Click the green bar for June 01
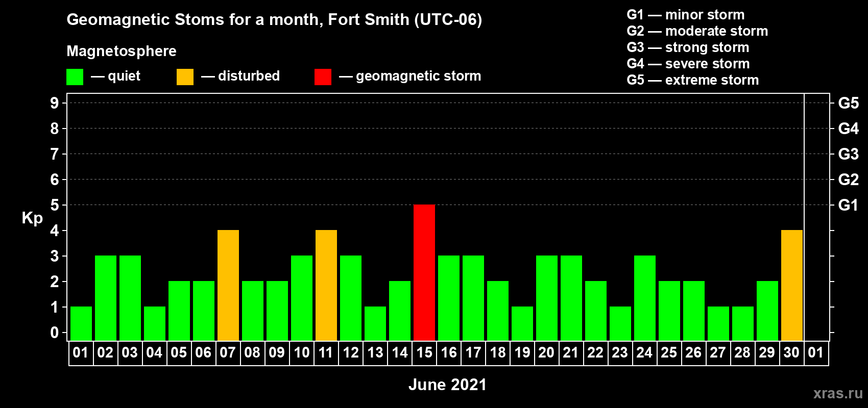This screenshot has height=408, width=868. pyautogui.click(x=81, y=323)
